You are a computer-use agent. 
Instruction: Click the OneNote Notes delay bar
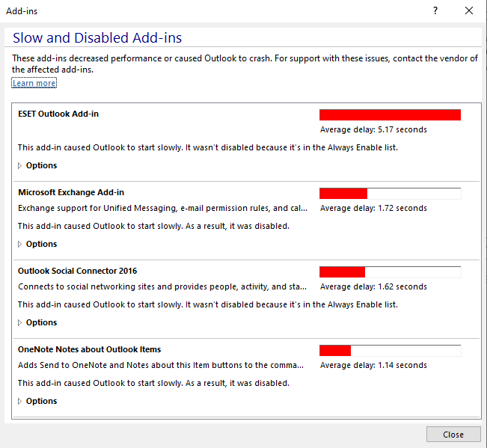coord(390,350)
